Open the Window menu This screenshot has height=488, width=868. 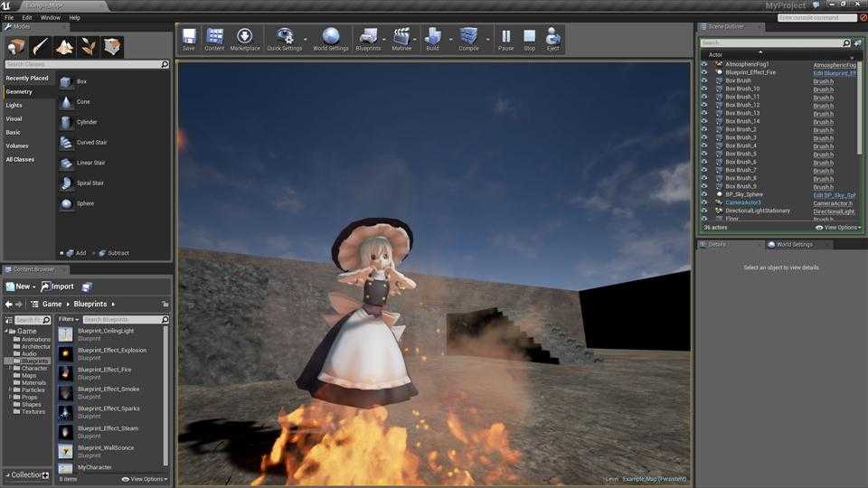coord(51,18)
